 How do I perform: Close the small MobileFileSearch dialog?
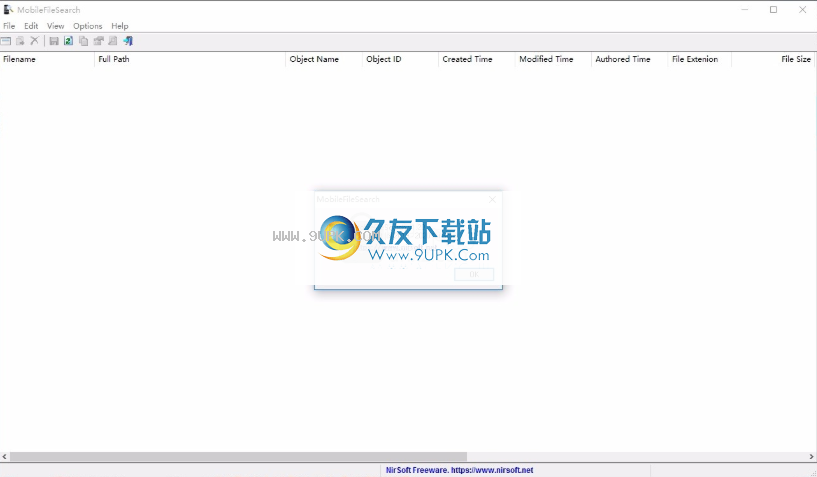pyautogui.click(x=492, y=199)
